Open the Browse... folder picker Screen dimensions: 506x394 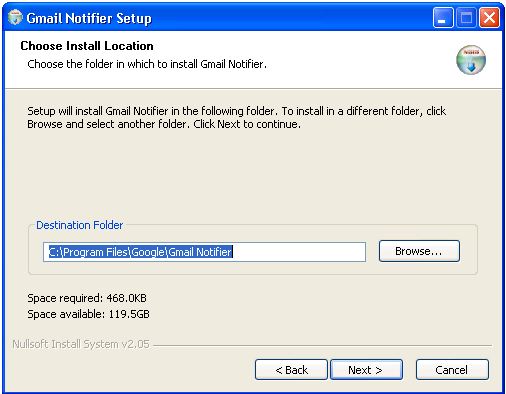coord(419,251)
